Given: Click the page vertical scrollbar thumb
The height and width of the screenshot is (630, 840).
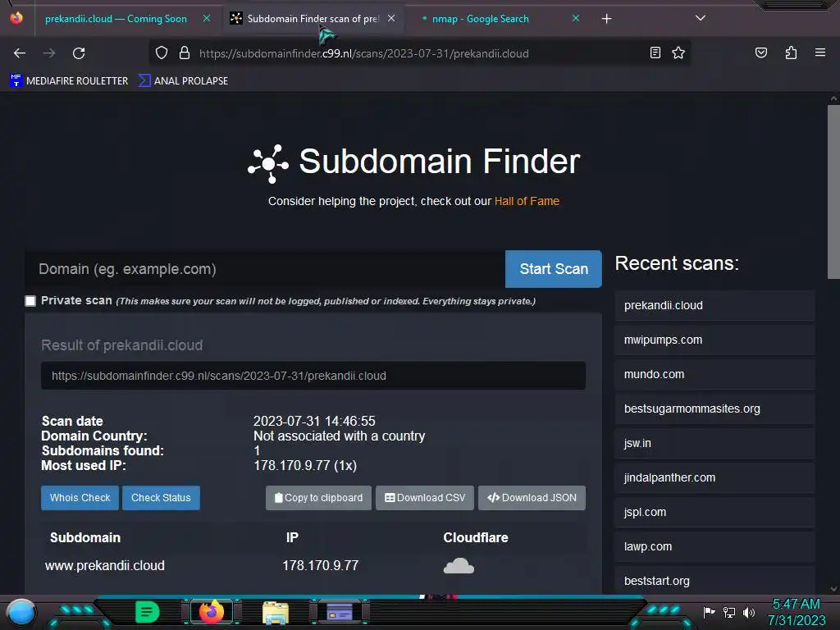Looking at the screenshot, I should pyautogui.click(x=833, y=192).
